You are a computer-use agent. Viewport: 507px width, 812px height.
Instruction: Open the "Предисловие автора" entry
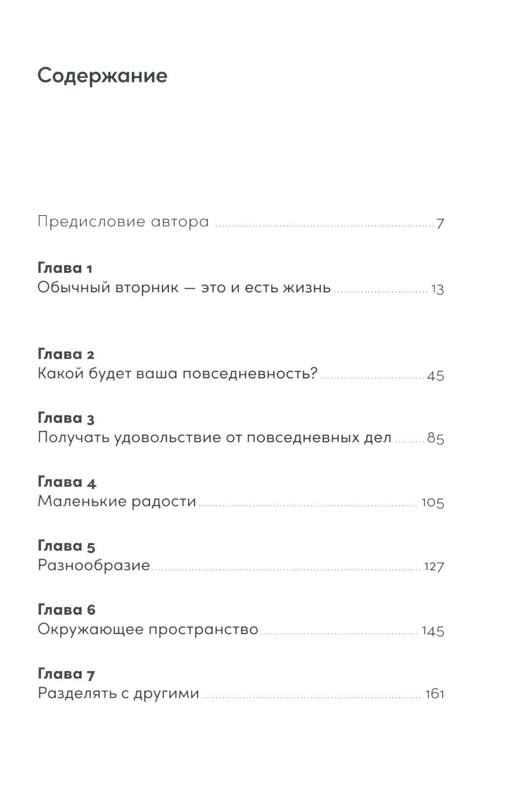pyautogui.click(x=123, y=222)
